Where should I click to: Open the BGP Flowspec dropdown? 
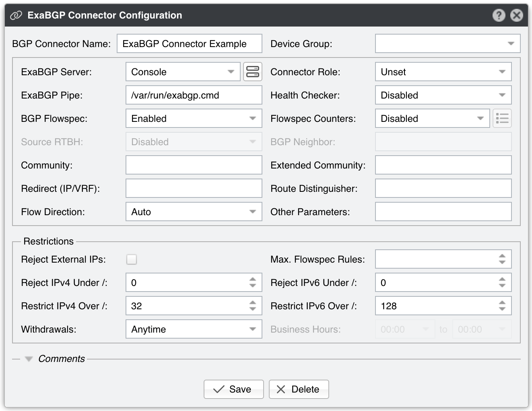194,119
